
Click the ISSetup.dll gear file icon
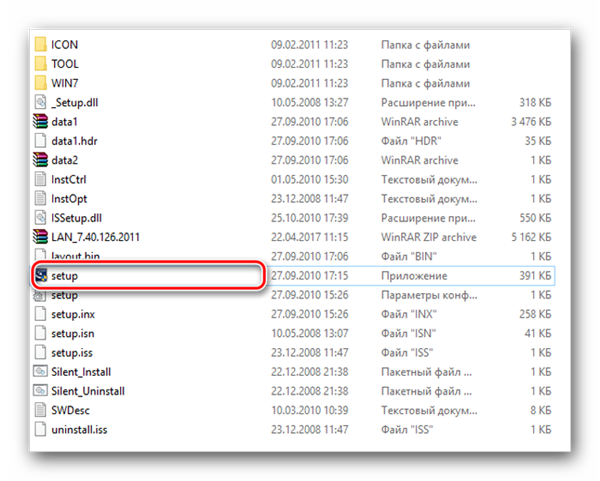point(40,217)
